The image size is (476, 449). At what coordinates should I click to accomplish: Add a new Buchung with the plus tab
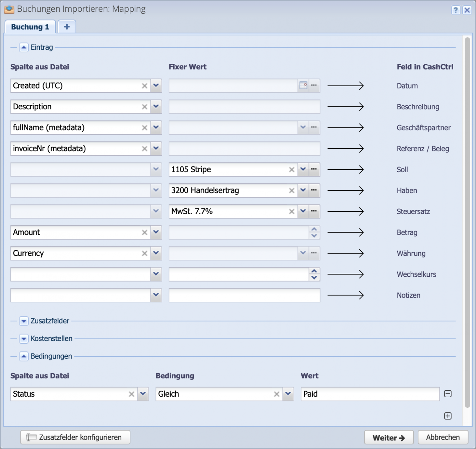pos(66,26)
